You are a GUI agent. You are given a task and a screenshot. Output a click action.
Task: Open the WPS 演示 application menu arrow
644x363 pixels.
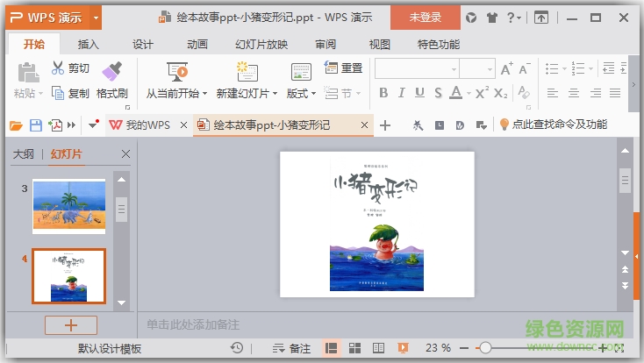point(96,18)
